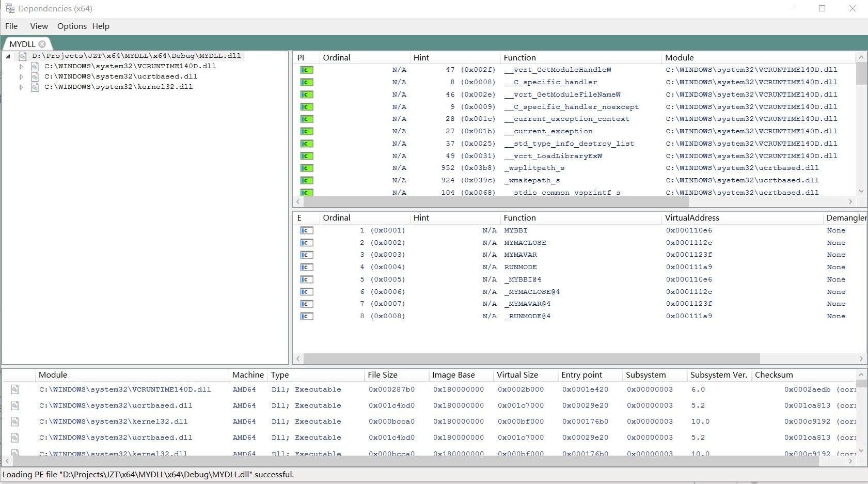Click the file icon of kernel32.dll in module list
This screenshot has width=868, height=484.
tap(15, 421)
